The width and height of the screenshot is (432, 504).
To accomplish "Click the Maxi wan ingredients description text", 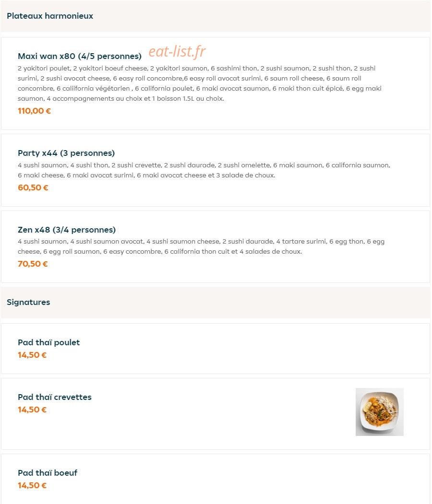I will tap(199, 83).
